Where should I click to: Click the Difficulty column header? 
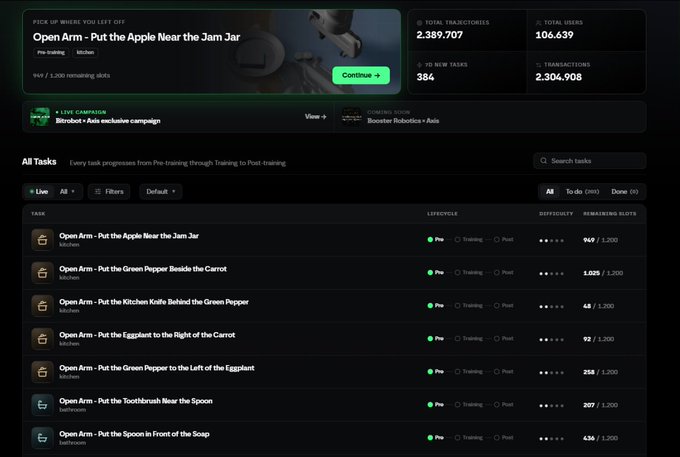tap(556, 213)
